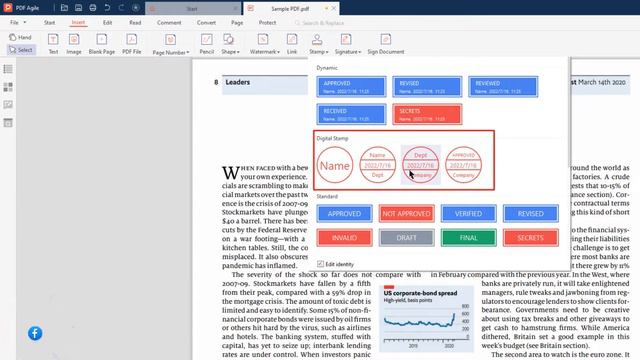Select the Dept-date-Company digital stamp
This screenshot has height=360, width=640.
coord(420,165)
